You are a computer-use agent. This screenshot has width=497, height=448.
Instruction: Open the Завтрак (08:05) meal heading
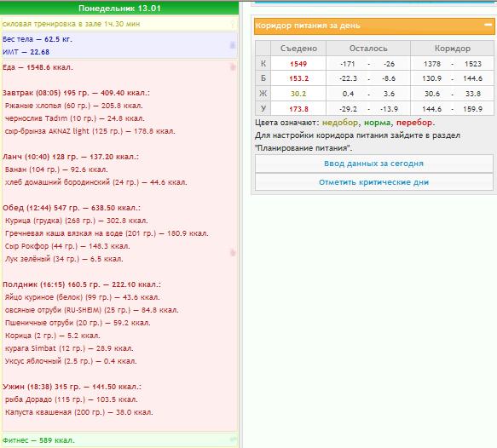click(76, 93)
